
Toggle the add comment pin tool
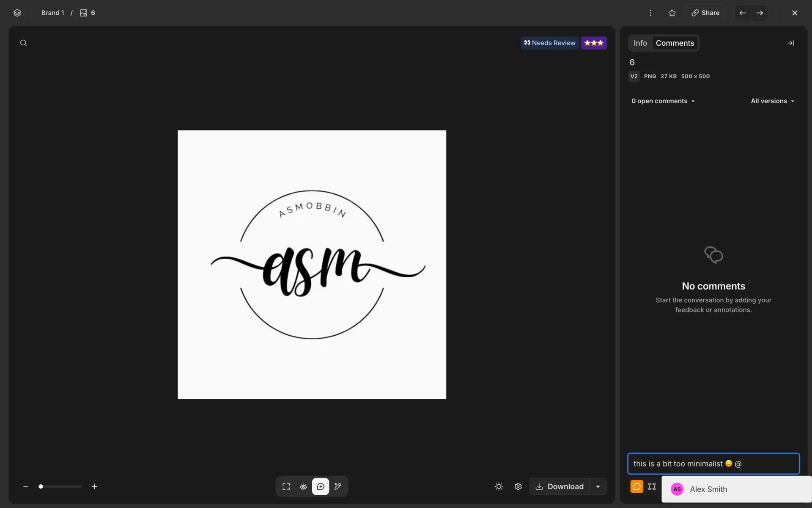pos(321,486)
